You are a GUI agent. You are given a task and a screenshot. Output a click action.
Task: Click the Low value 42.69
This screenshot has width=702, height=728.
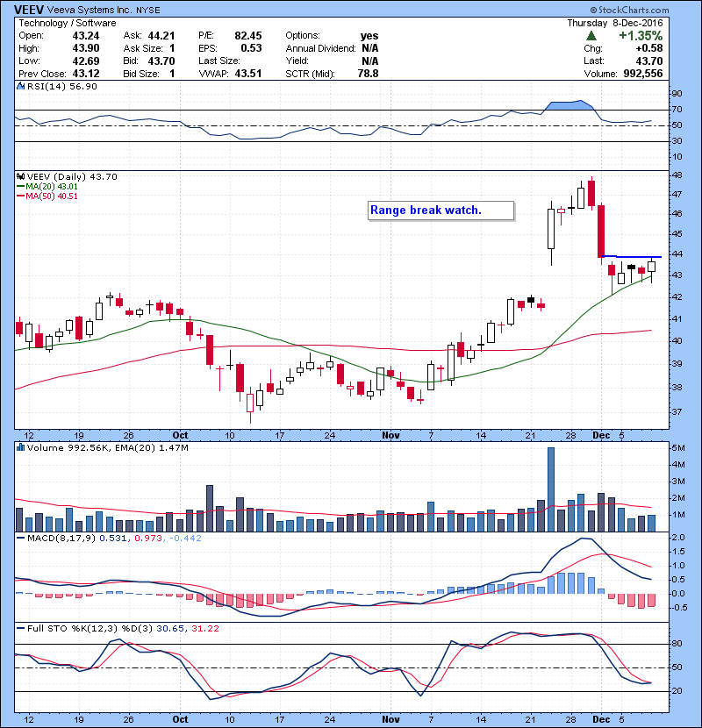click(86, 61)
